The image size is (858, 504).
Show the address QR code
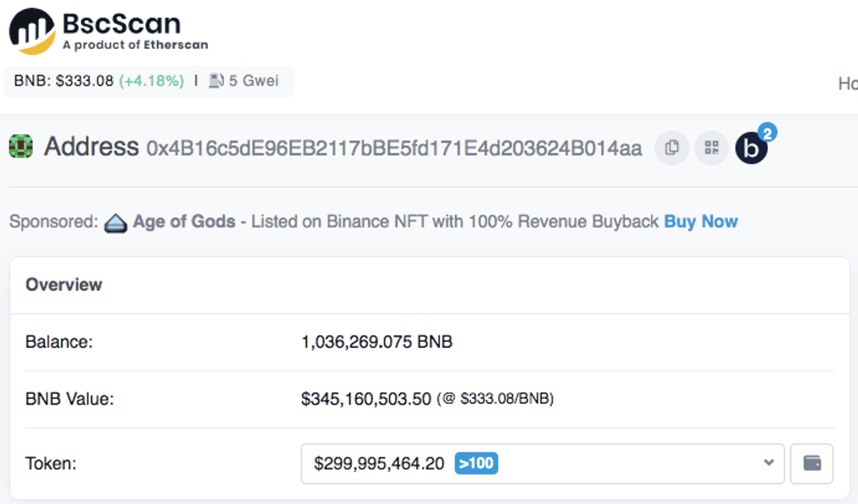click(711, 148)
